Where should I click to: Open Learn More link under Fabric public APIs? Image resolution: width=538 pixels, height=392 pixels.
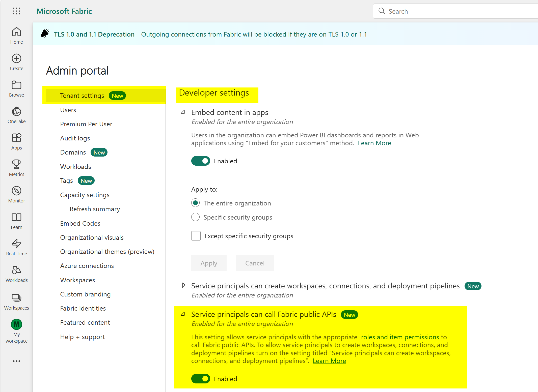(329, 361)
